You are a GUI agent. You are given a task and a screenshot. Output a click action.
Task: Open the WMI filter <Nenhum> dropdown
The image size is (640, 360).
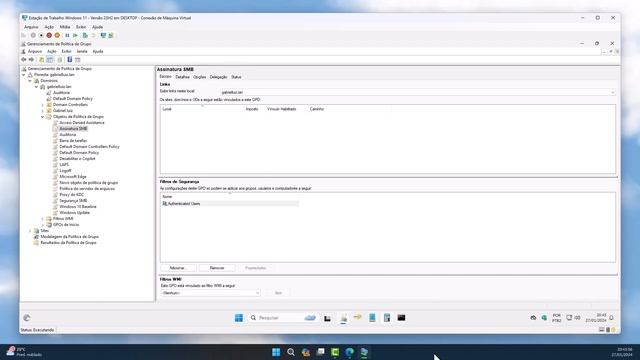pos(210,293)
